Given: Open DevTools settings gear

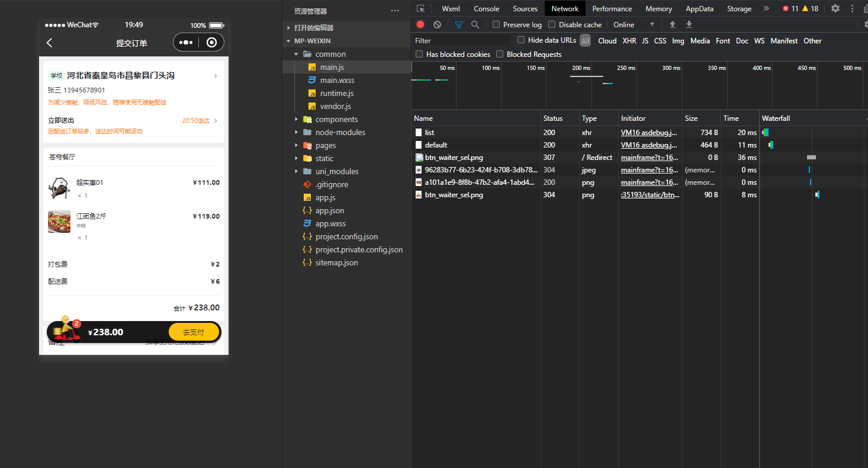Looking at the screenshot, I should pyautogui.click(x=835, y=9).
